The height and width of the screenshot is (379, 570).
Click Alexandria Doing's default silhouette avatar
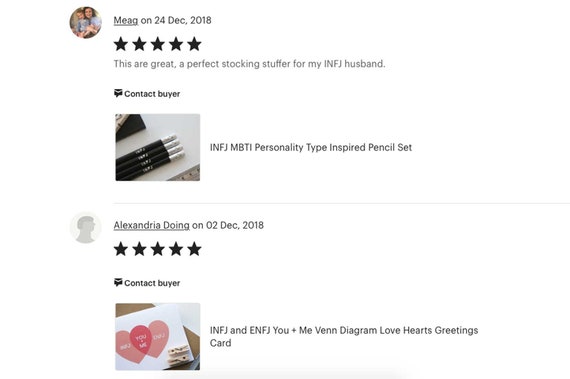85,228
